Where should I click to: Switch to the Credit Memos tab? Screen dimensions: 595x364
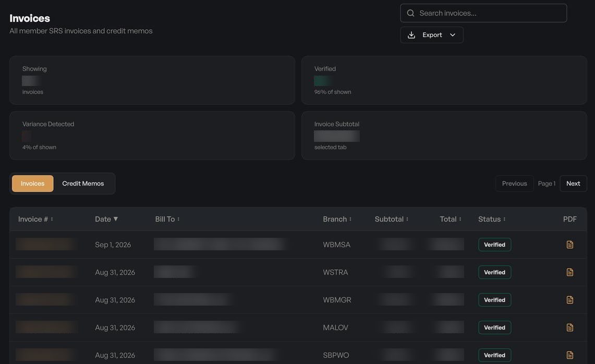click(x=83, y=184)
